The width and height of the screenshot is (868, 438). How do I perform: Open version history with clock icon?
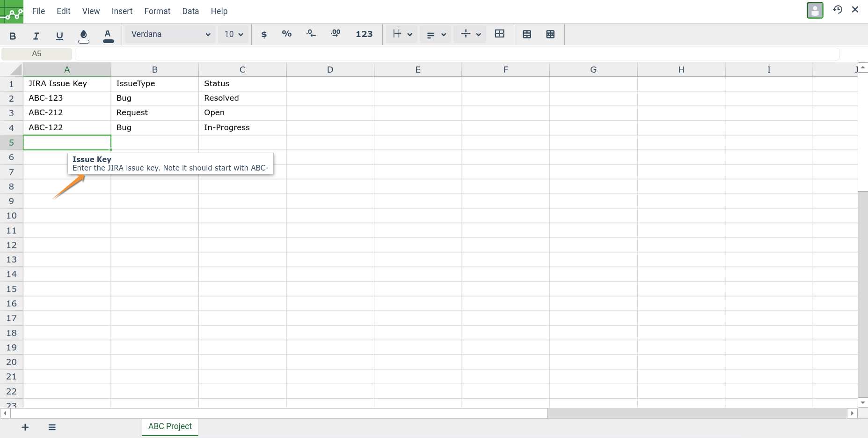coord(838,9)
